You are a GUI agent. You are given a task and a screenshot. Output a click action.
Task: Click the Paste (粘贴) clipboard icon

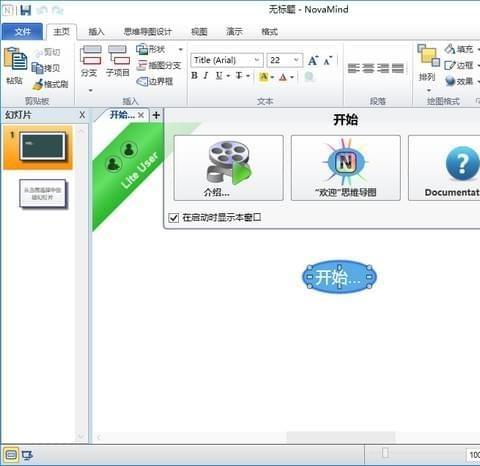pyautogui.click(x=15, y=59)
